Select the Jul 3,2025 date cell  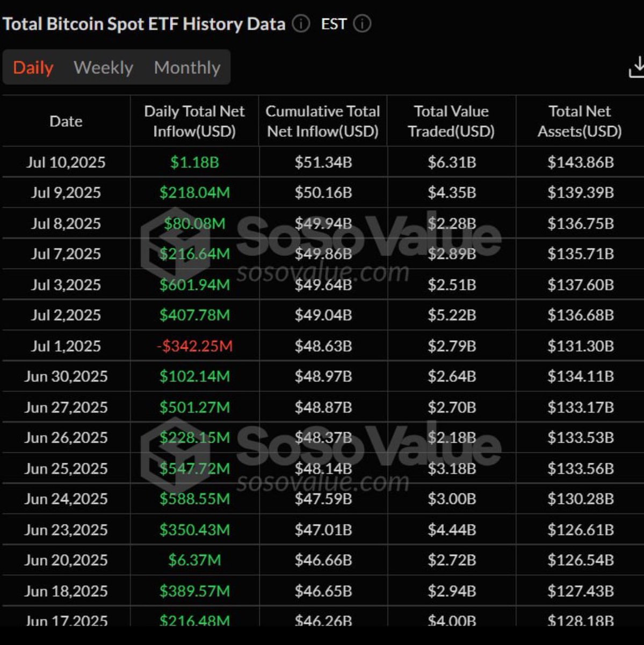point(66,285)
